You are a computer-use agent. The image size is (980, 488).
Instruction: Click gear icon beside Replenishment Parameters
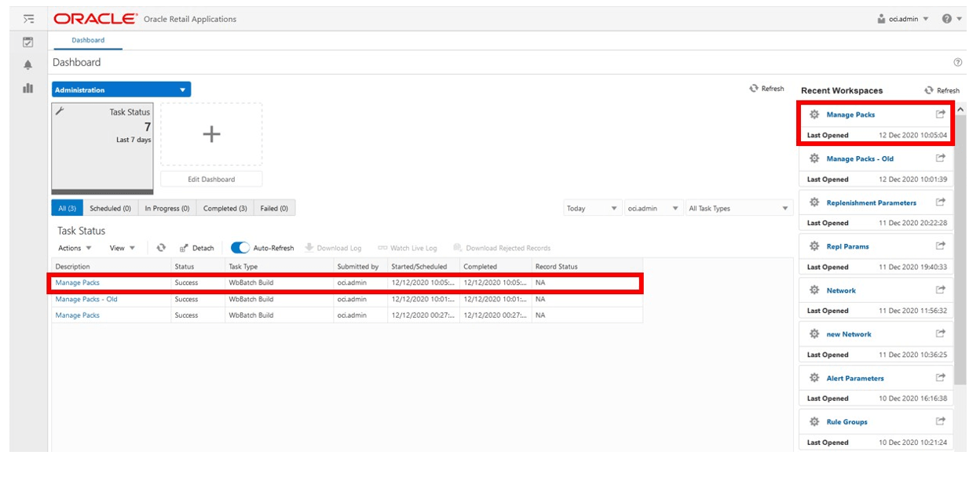pyautogui.click(x=814, y=202)
